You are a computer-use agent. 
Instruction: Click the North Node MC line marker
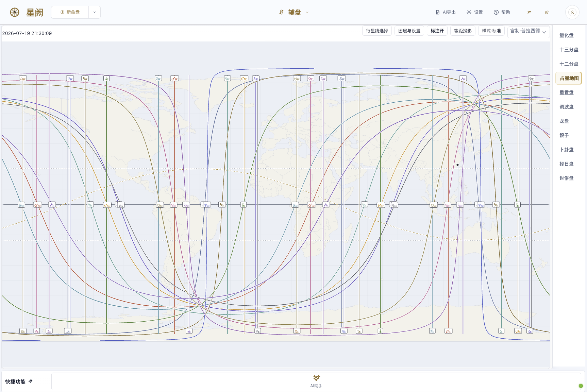23,79
